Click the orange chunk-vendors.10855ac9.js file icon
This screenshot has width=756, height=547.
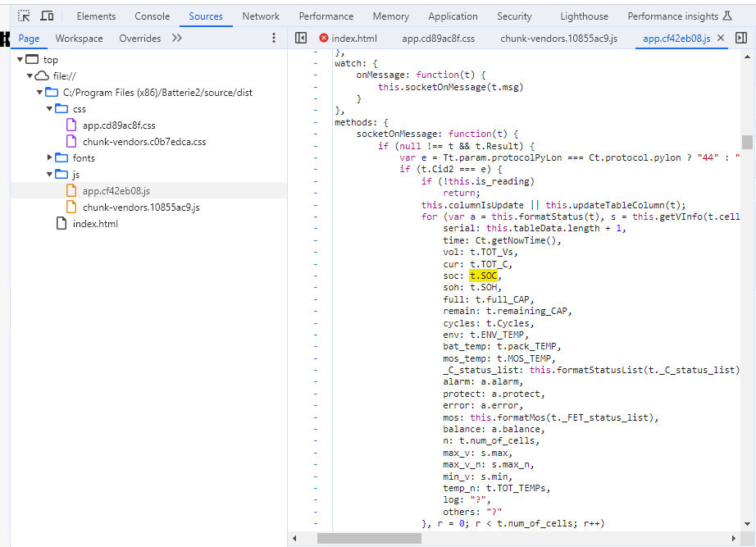71,207
